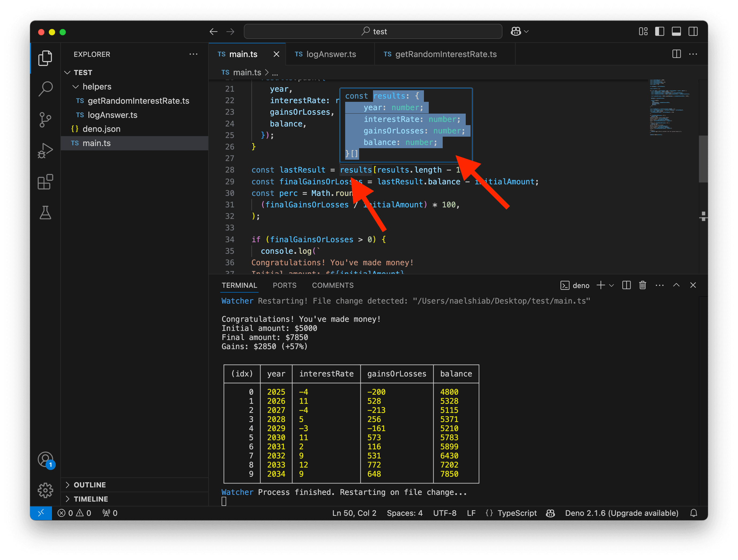Toggle the bottom panel visibility
This screenshot has height=560, width=738.
coord(677,31)
